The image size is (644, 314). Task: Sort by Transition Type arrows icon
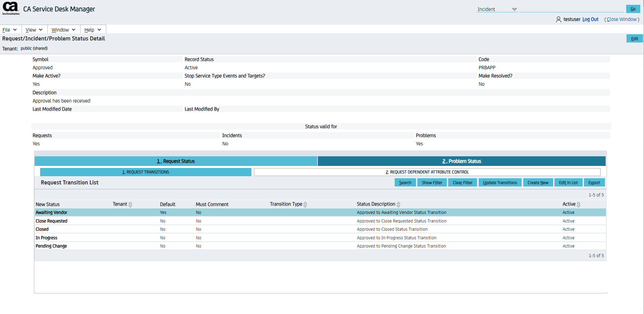click(305, 205)
